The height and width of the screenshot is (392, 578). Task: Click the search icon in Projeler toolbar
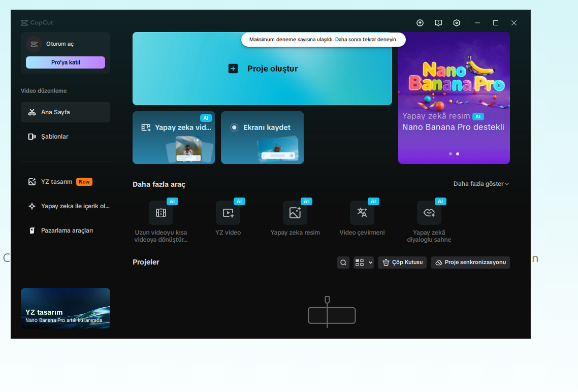(x=343, y=263)
